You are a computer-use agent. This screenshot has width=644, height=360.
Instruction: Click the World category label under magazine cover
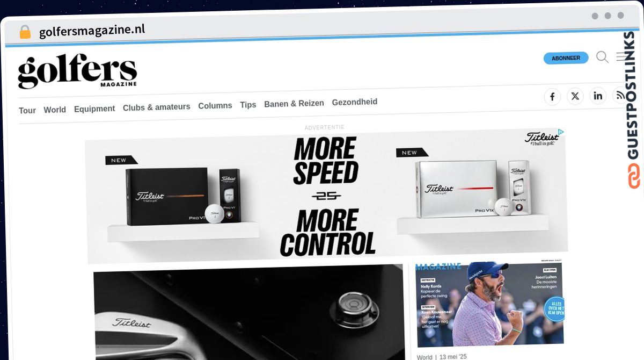(425, 357)
